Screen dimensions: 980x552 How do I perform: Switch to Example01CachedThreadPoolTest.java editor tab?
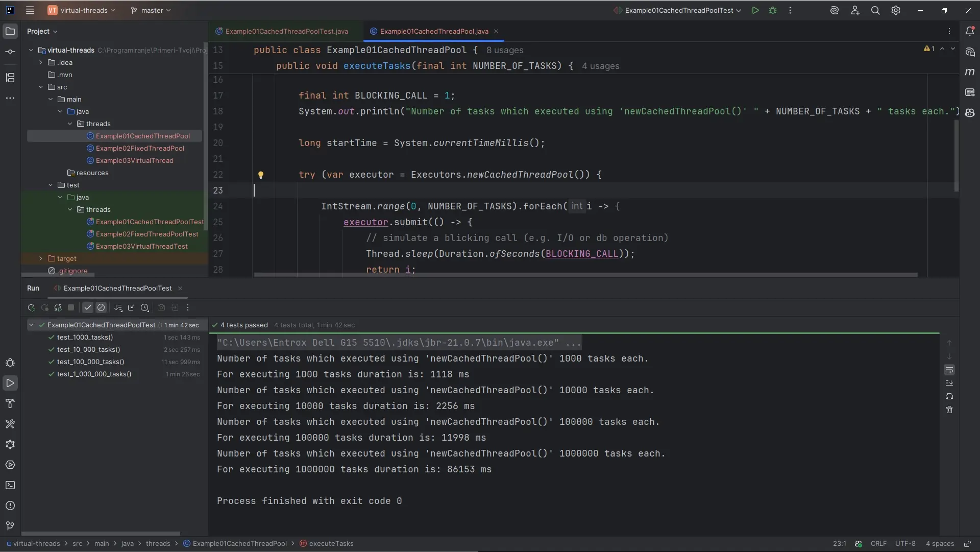point(286,31)
